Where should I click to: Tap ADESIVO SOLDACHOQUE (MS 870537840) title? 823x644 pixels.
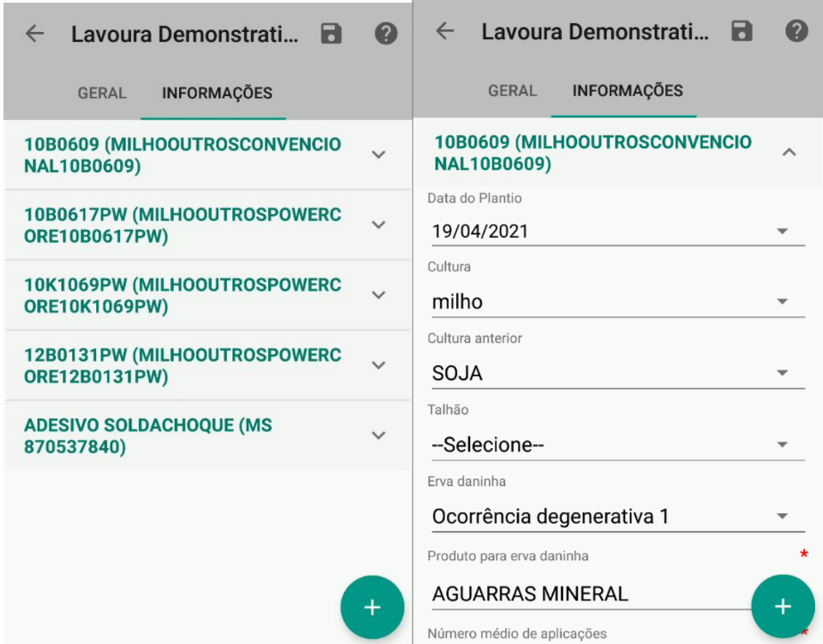pyautogui.click(x=148, y=436)
